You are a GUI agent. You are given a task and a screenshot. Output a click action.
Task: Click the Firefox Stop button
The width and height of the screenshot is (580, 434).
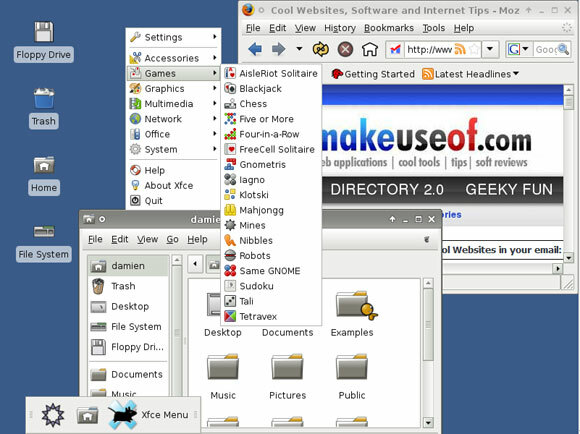coord(345,49)
